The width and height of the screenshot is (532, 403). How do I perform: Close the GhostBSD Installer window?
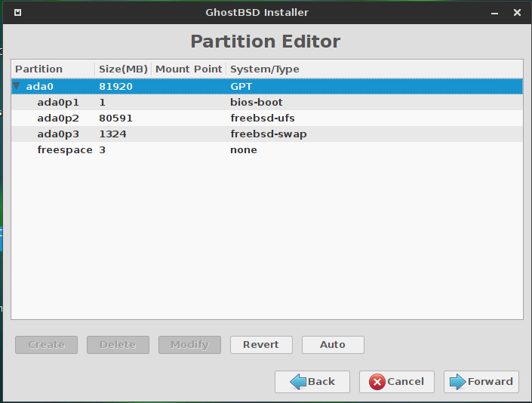tap(517, 13)
